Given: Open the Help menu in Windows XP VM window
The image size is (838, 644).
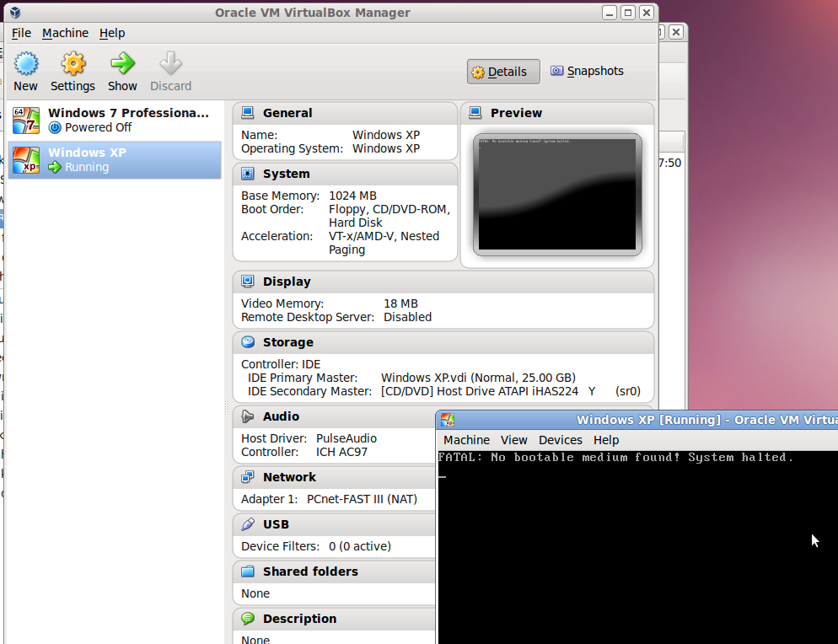Looking at the screenshot, I should pyautogui.click(x=606, y=440).
